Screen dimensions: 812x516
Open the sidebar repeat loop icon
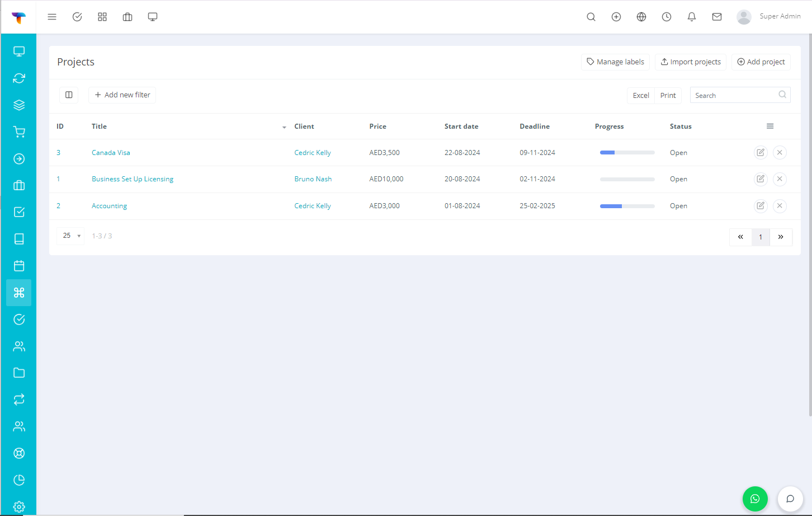point(19,400)
